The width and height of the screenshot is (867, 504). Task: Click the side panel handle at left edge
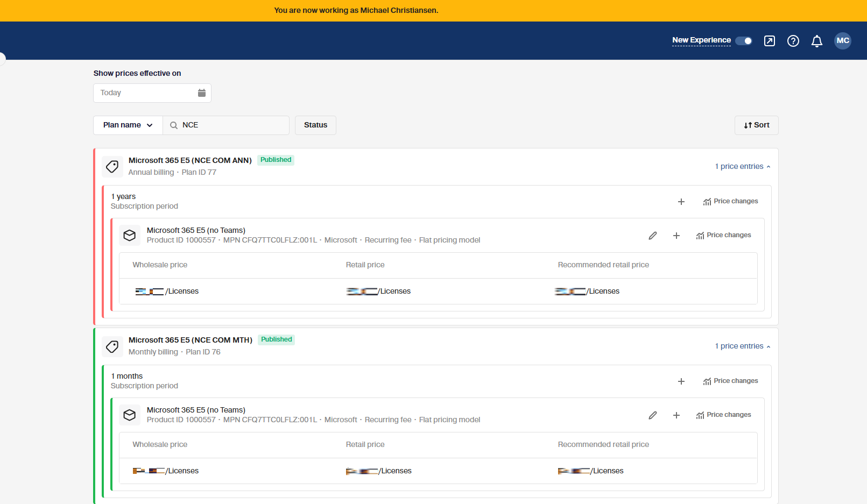pos(2,59)
